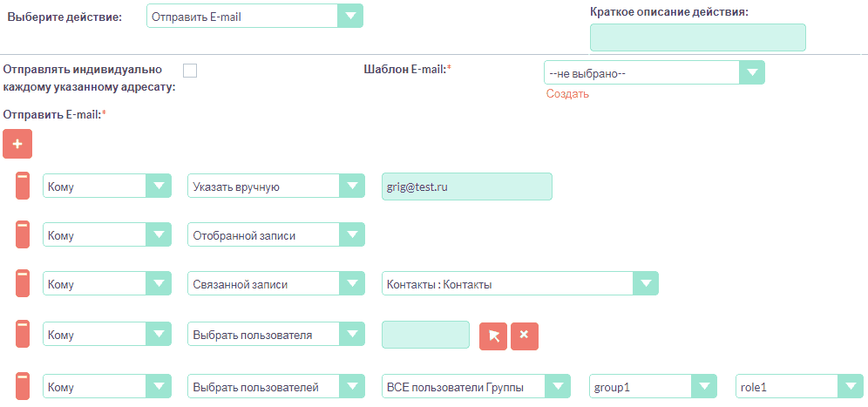Click the 'Создать' link
868x407 pixels.
pos(567,94)
